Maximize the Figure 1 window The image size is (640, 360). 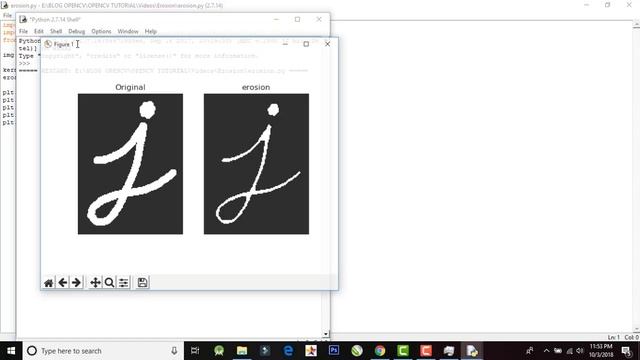306,44
